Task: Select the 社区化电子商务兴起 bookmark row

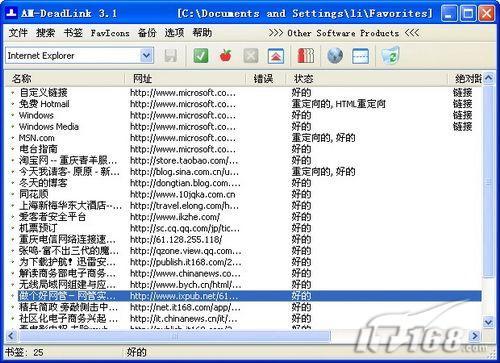Action: (243, 319)
